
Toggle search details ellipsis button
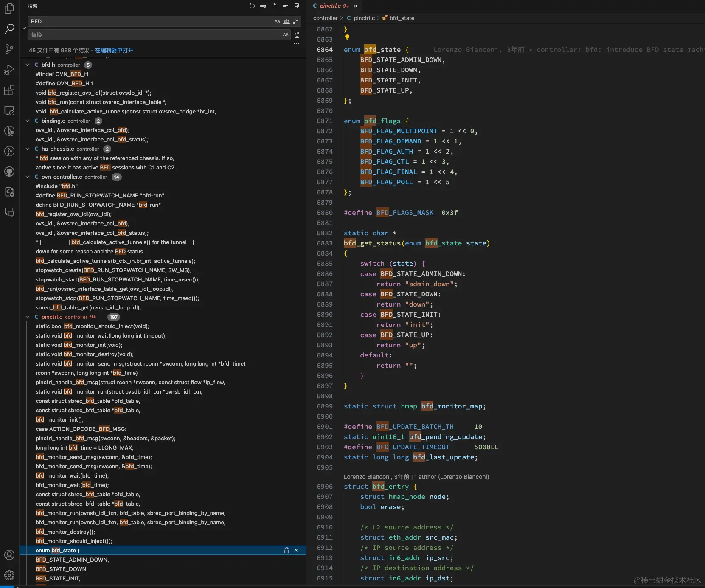pos(297,44)
